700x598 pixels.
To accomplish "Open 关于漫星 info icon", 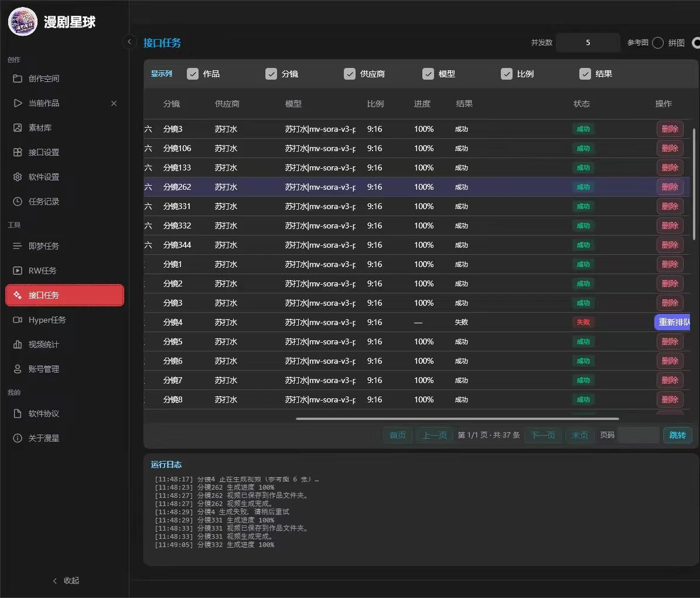I will pos(18,438).
